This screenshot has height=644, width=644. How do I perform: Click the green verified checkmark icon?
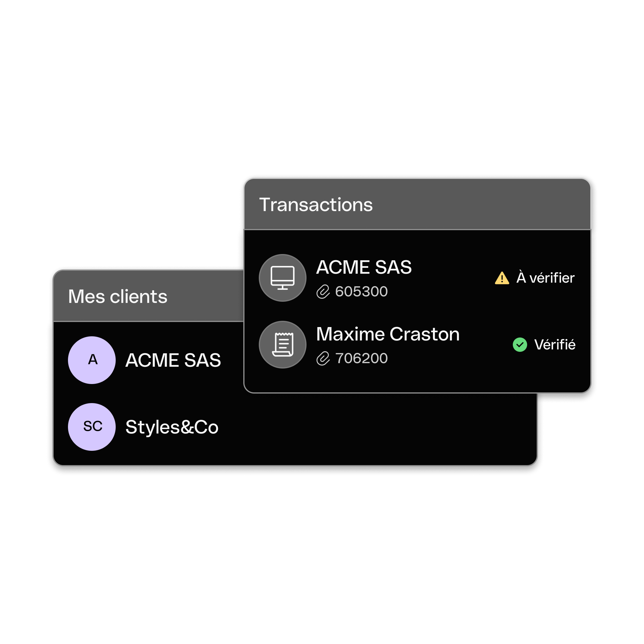click(520, 345)
